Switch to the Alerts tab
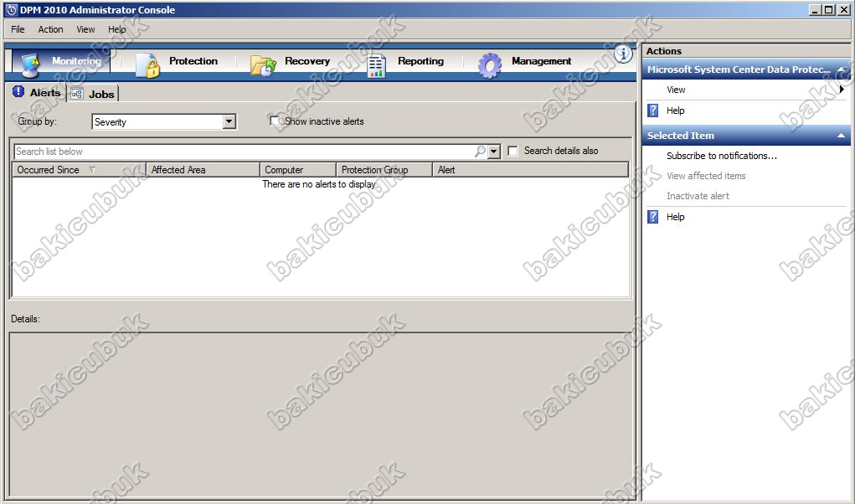 tap(37, 93)
